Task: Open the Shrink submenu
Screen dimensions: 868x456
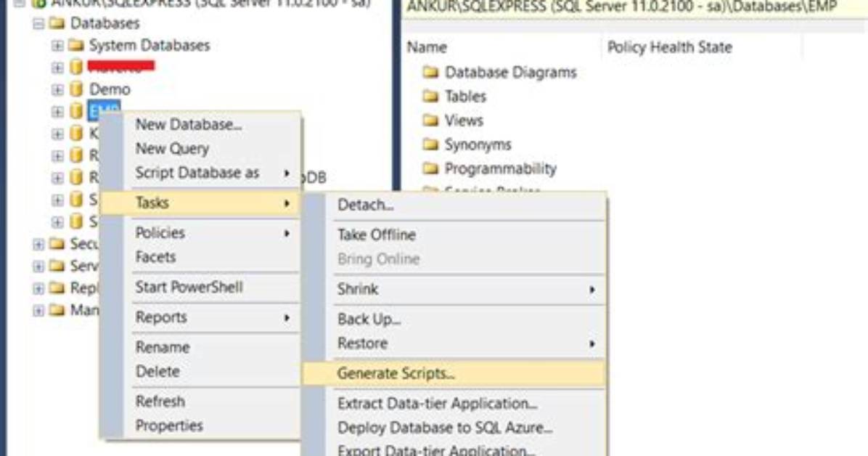Action: tap(454, 289)
